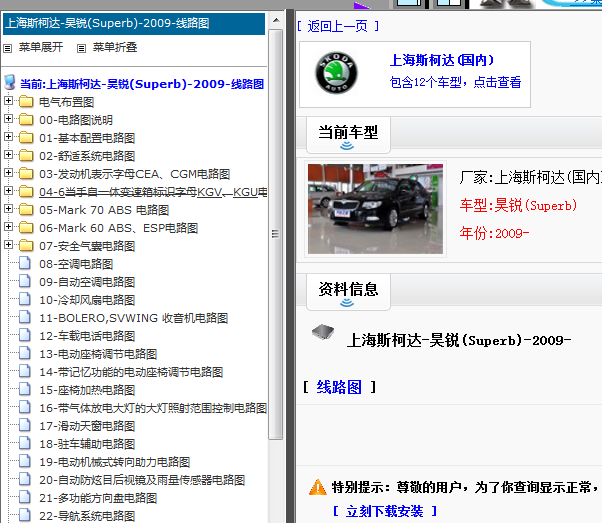
Task: Click the 菜单展开 list icon
Action: tap(7, 48)
